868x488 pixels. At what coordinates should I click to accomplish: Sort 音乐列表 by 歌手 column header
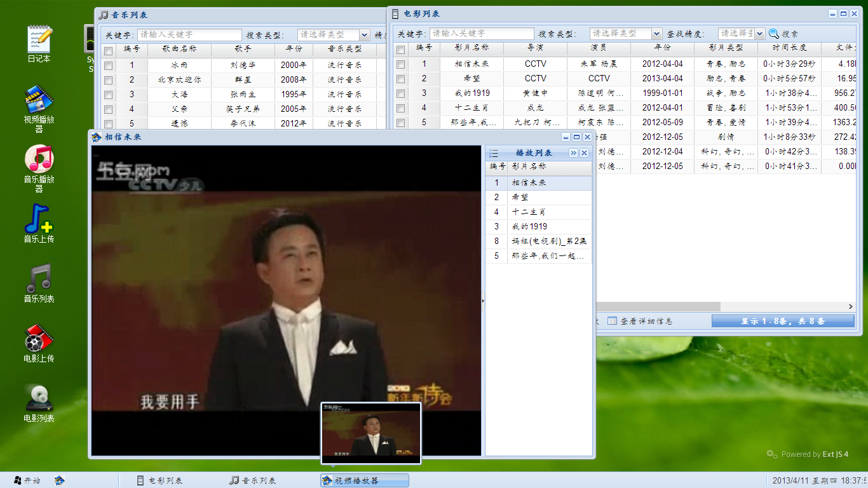click(x=243, y=49)
